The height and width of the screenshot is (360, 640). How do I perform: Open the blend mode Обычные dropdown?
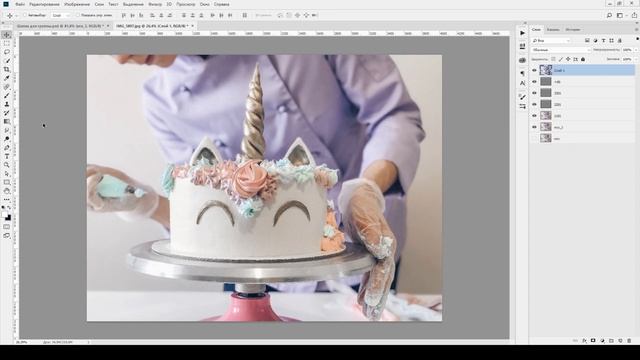(x=561, y=50)
